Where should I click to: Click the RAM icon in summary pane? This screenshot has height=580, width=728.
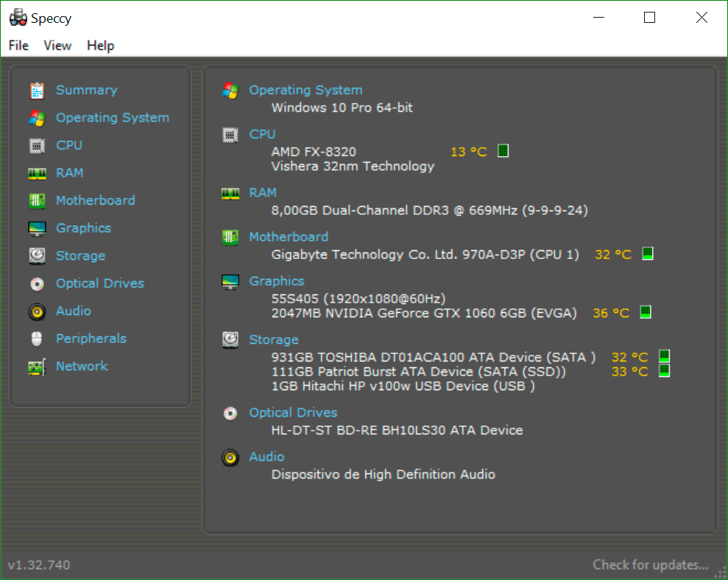(230, 193)
